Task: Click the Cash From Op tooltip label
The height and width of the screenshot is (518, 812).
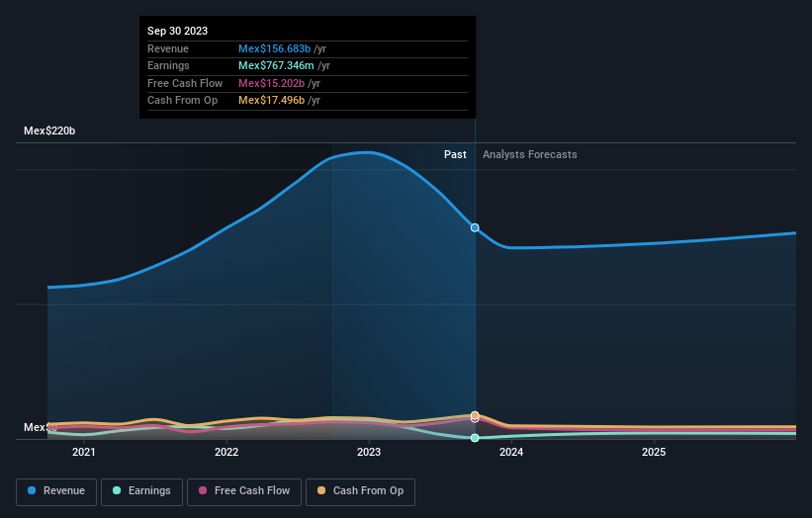Action: click(x=182, y=101)
